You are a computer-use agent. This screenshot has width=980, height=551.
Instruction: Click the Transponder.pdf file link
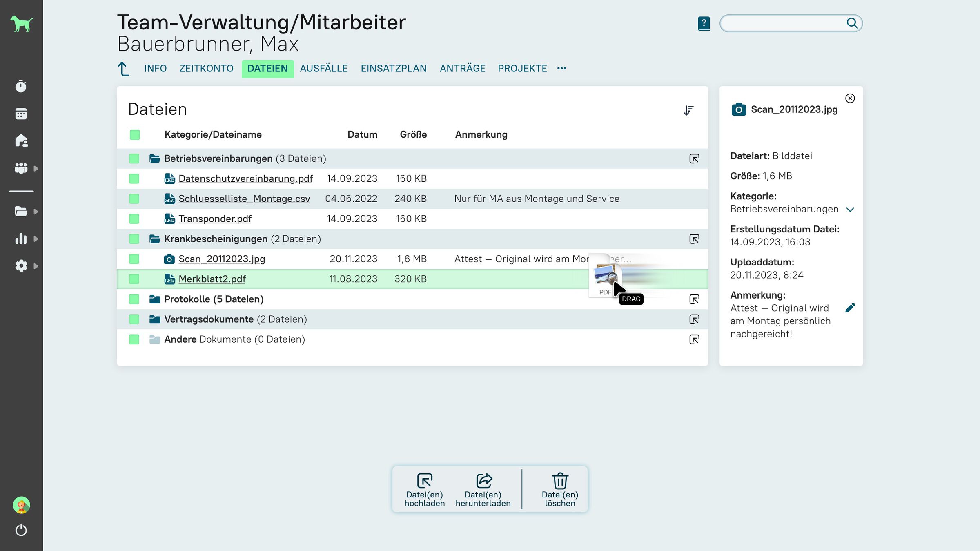[215, 219]
